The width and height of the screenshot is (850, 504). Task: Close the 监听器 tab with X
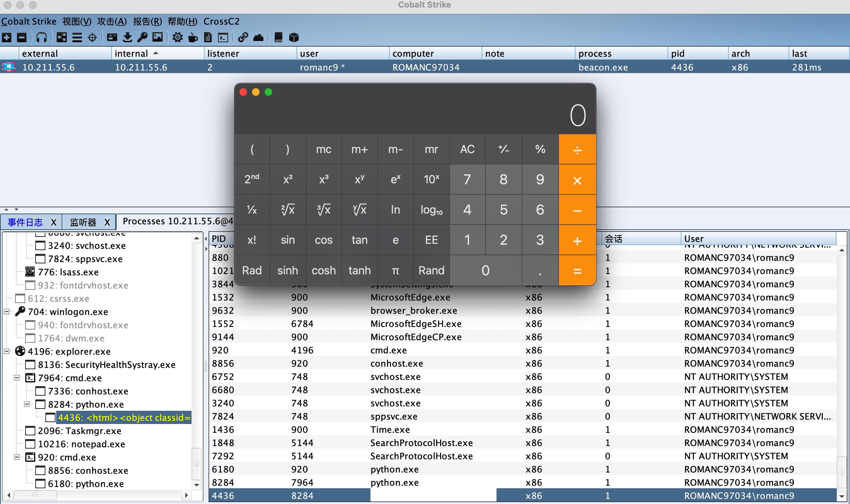[x=107, y=222]
